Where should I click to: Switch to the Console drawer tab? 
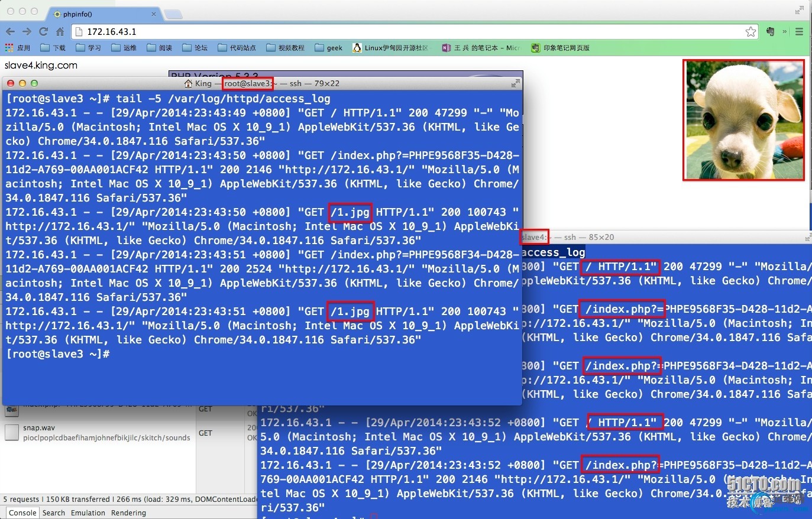point(22,512)
